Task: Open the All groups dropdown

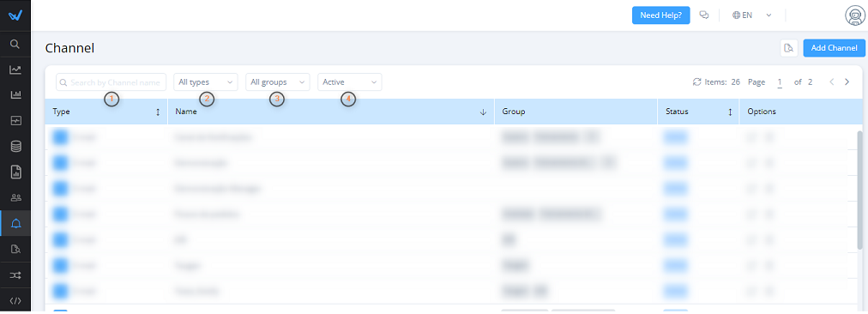Action: [x=278, y=82]
